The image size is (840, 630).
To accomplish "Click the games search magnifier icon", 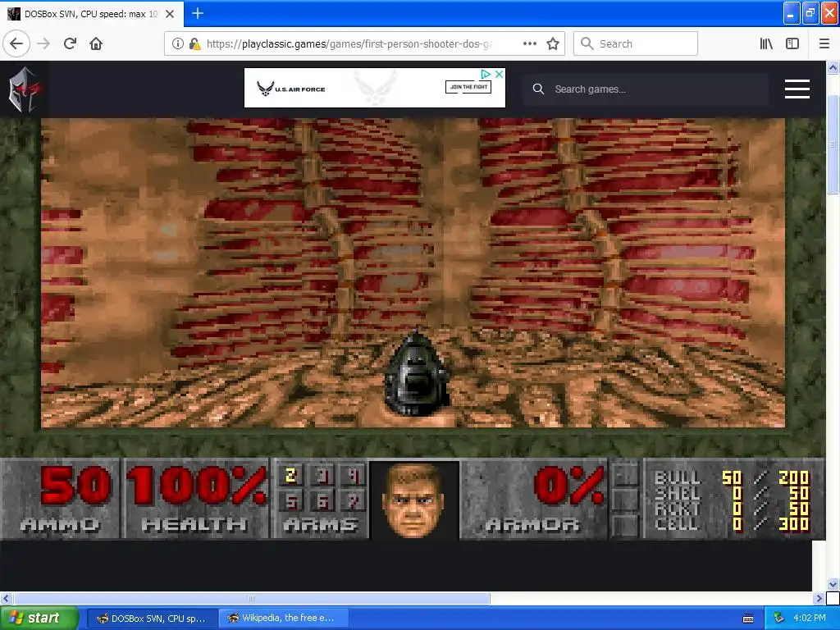I will pos(538,89).
